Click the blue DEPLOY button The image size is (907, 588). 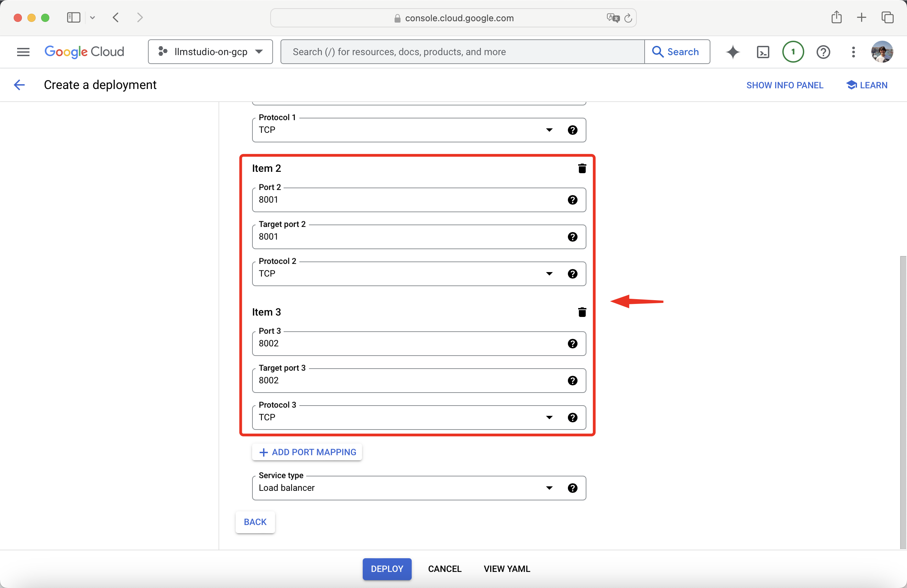pos(387,568)
